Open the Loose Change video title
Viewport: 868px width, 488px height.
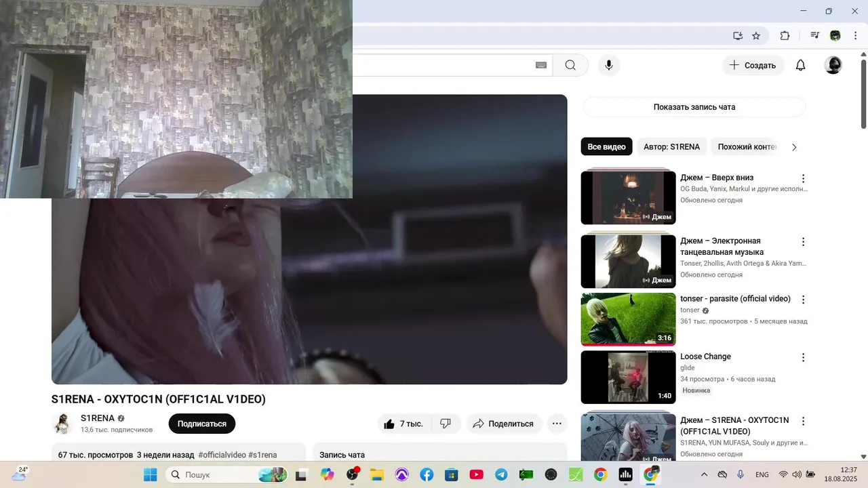tap(706, 357)
